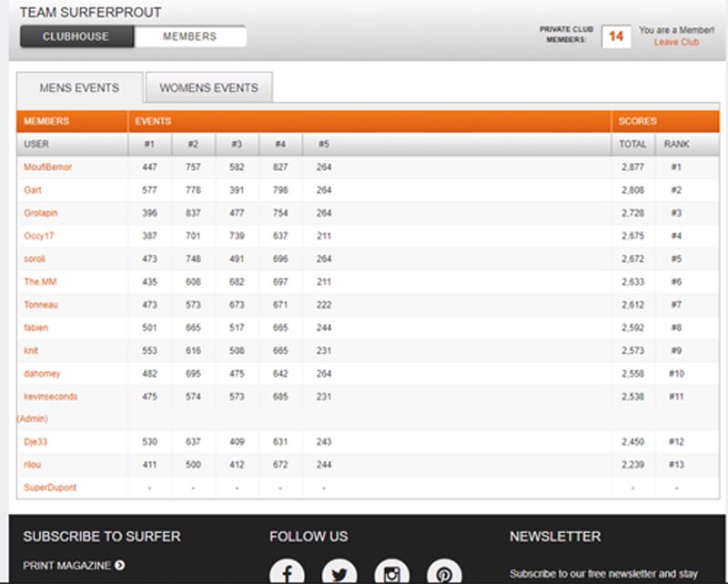728x584 pixels.
Task: Open the Occy17 member link
Action: coord(38,236)
